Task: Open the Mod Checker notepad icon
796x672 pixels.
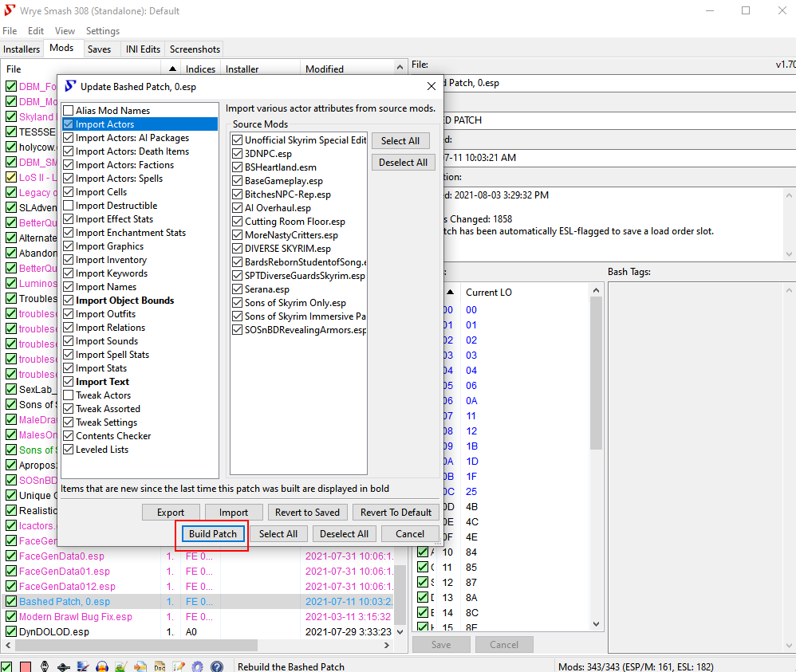Action: point(179,665)
